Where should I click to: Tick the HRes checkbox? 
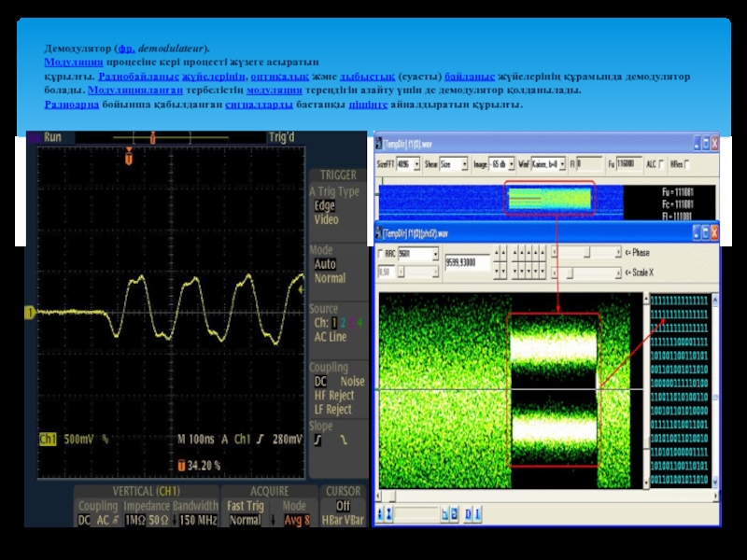click(x=688, y=163)
